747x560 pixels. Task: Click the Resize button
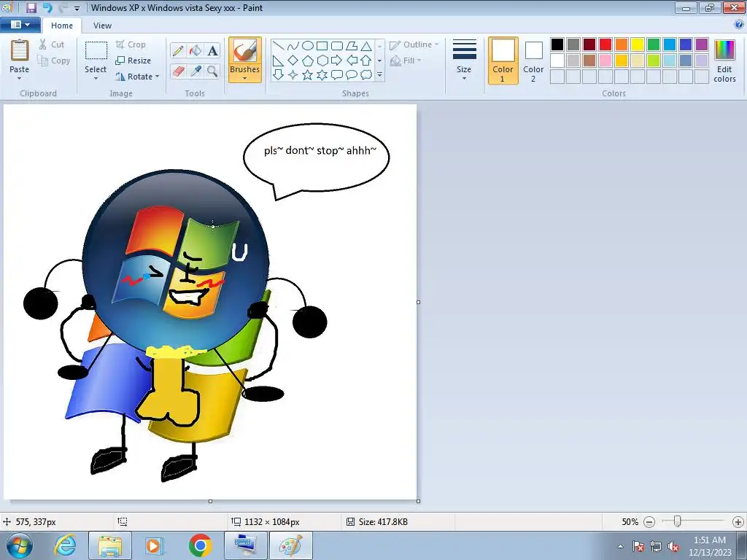click(133, 61)
